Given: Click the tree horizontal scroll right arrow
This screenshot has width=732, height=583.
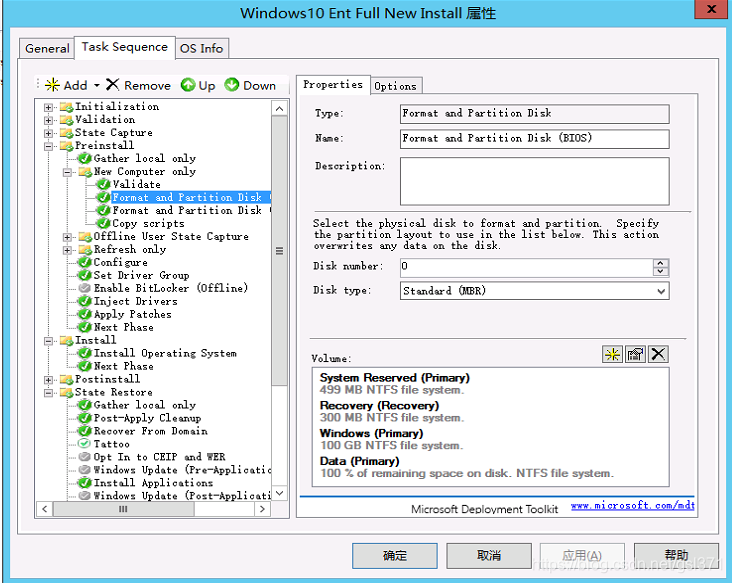Looking at the screenshot, I should tap(262, 509).
